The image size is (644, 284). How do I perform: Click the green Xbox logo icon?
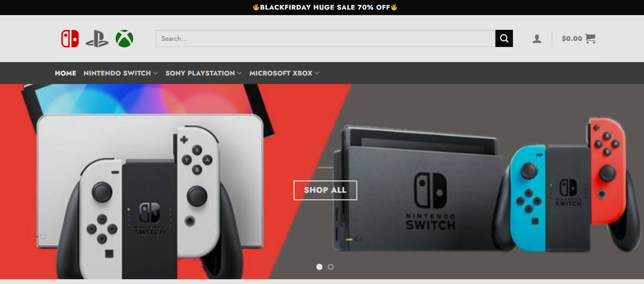tap(124, 38)
